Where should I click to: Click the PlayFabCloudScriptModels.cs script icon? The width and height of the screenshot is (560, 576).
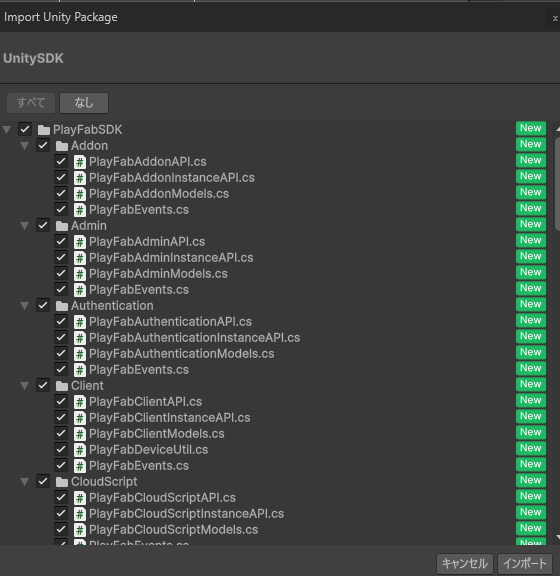click(80, 530)
